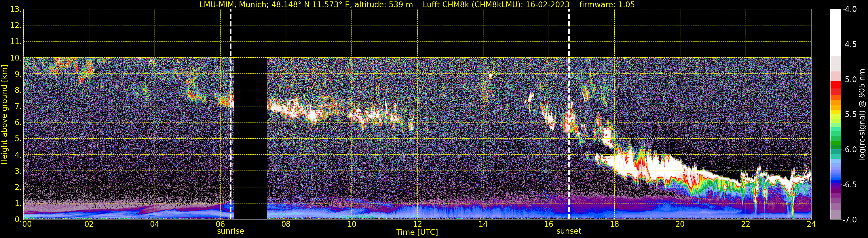The width and height of the screenshot is (868, 238).
Task: Click the '-5.0' colorbar tick label
Action: coord(849,80)
